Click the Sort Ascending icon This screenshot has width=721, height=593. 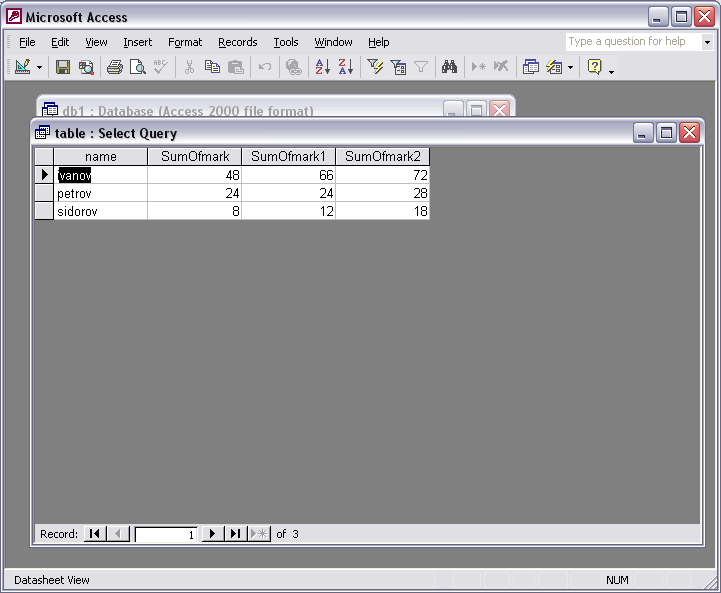point(322,67)
